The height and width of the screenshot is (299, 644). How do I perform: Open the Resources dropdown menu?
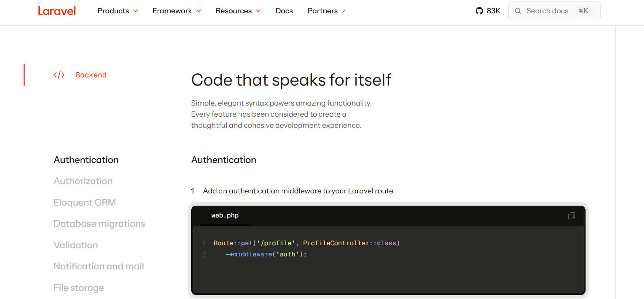click(238, 11)
